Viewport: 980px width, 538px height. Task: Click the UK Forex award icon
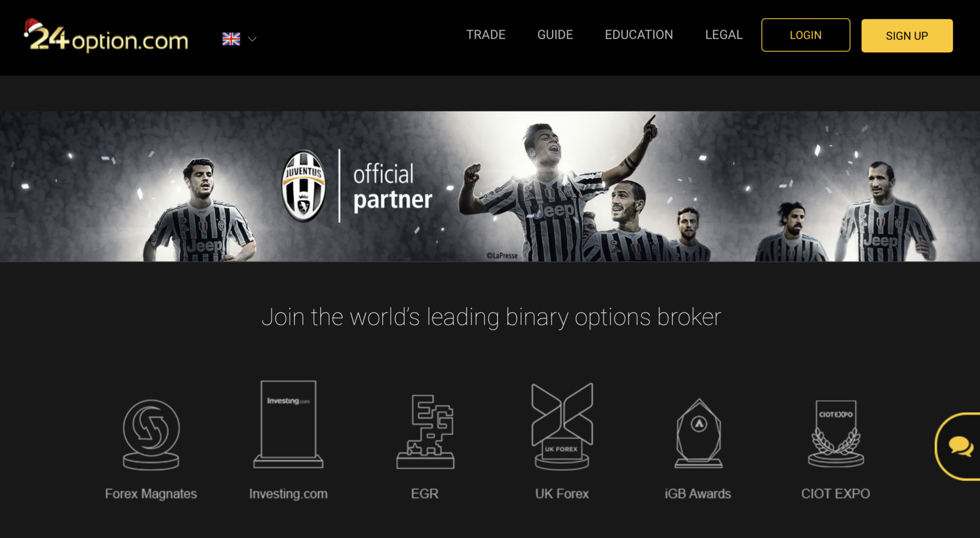[562, 426]
